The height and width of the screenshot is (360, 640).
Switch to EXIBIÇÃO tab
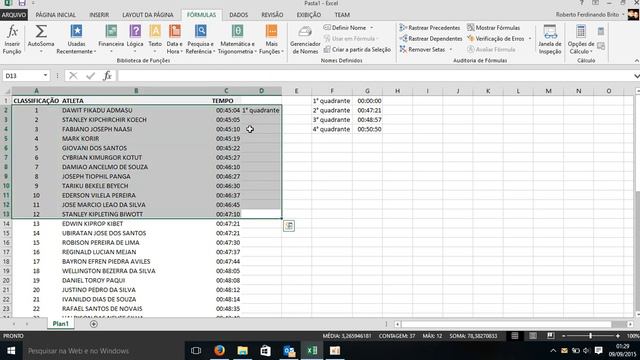point(309,15)
